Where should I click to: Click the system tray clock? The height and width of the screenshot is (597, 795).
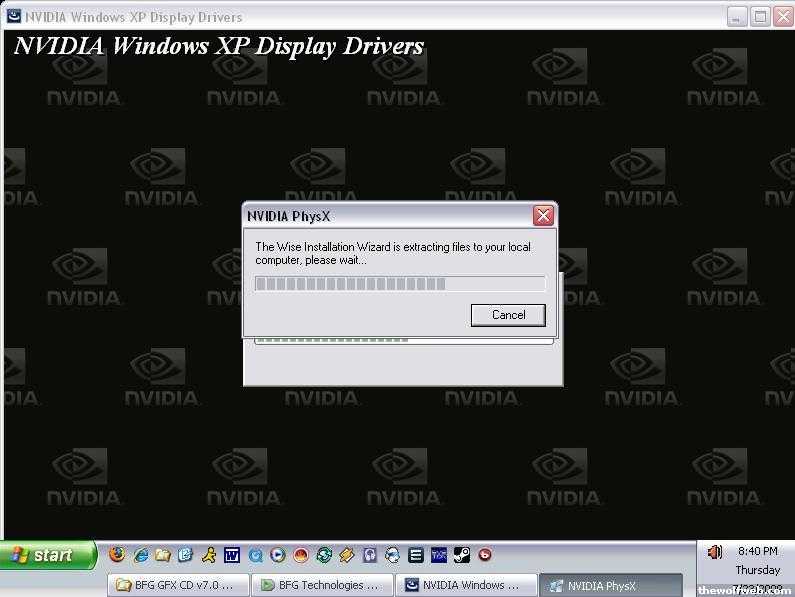757,551
